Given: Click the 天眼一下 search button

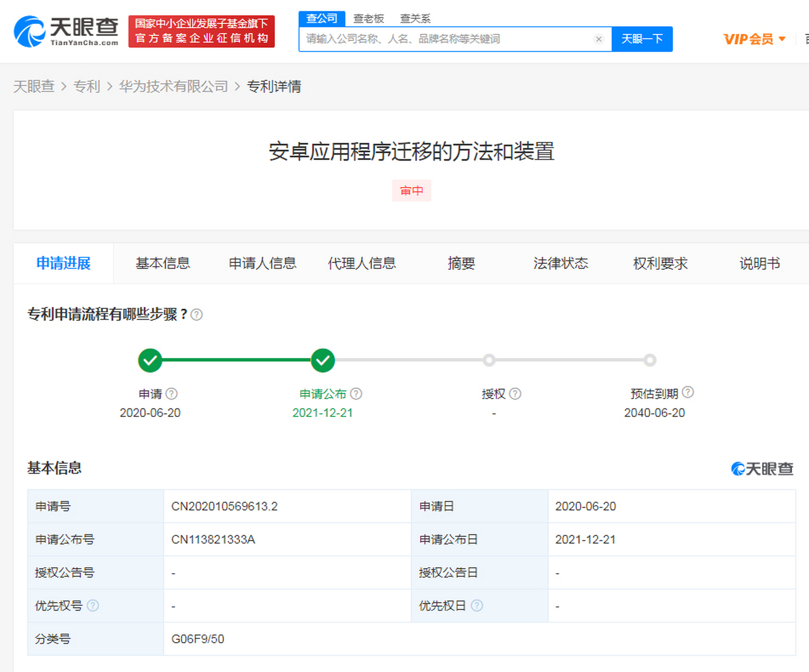Looking at the screenshot, I should point(642,39).
